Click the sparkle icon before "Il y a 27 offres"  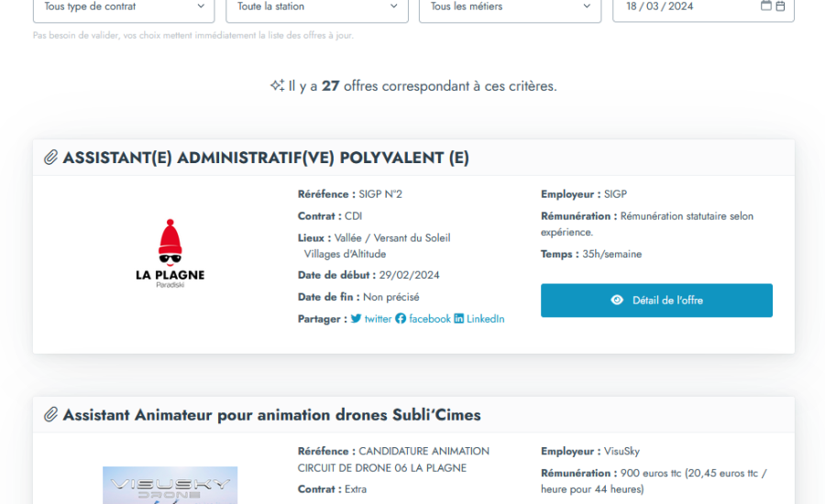tap(277, 85)
